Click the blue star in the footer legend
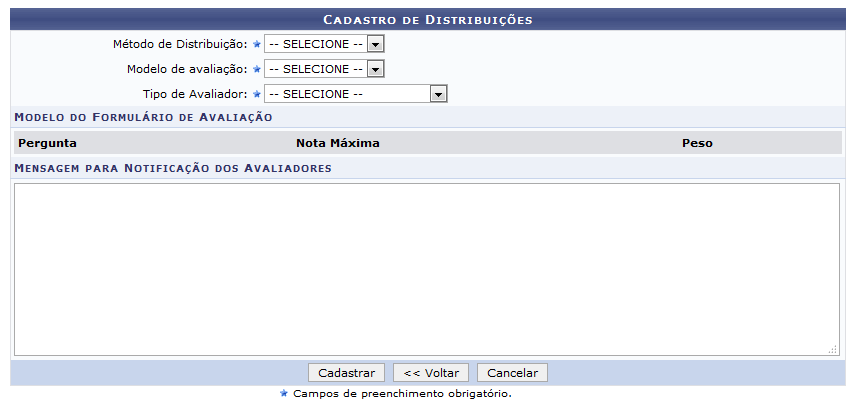This screenshot has width=856, height=404. (284, 394)
